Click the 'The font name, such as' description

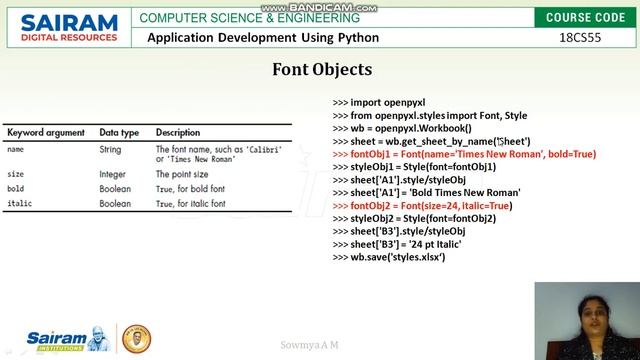pyautogui.click(x=219, y=154)
